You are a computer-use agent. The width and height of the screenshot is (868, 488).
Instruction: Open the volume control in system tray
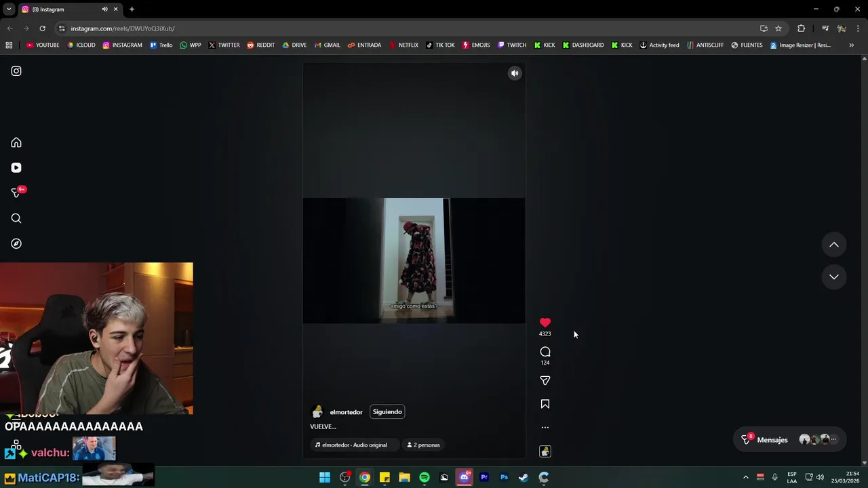coord(820,478)
